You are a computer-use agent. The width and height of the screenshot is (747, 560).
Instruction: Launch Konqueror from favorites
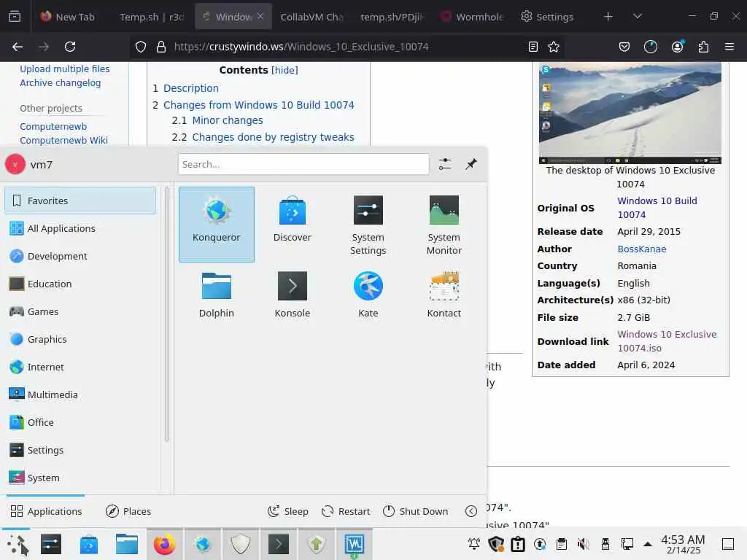216,225
